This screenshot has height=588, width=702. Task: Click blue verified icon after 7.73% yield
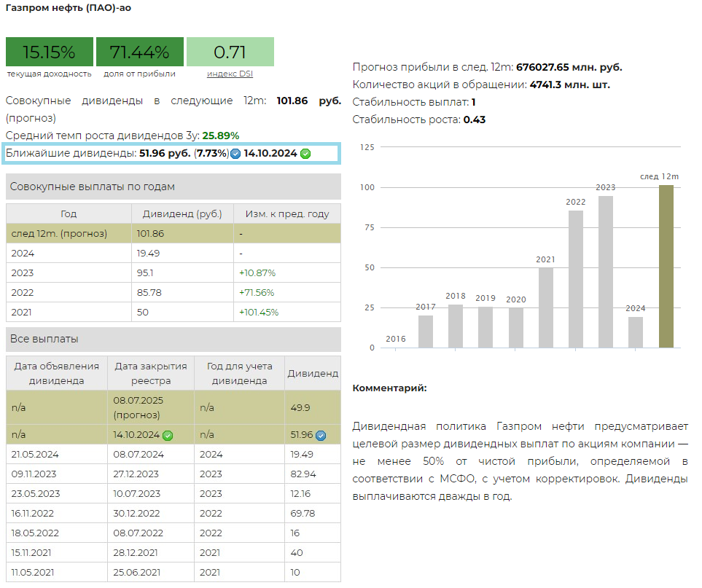click(x=235, y=154)
